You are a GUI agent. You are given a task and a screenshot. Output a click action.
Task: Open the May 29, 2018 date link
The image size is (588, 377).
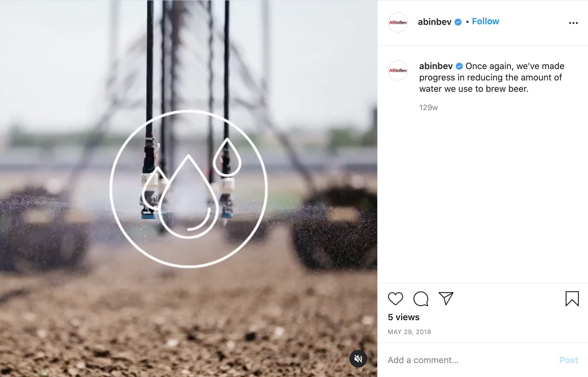point(409,332)
